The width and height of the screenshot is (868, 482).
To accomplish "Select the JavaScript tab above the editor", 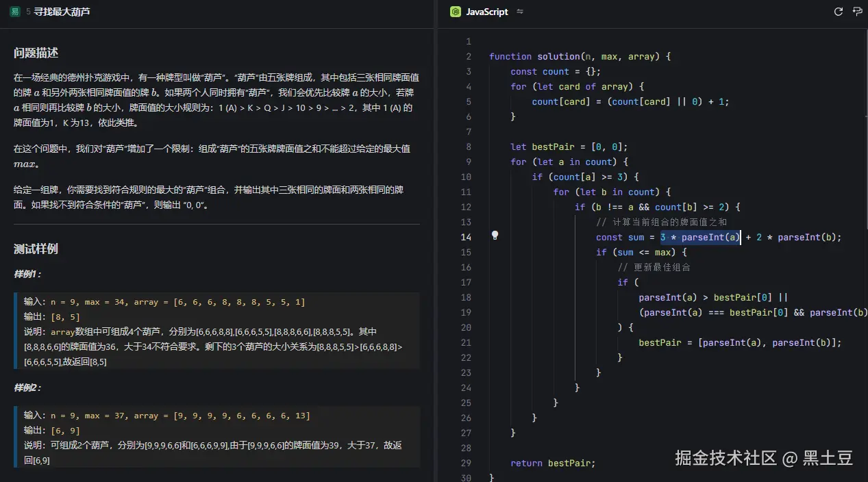I will tap(486, 12).
